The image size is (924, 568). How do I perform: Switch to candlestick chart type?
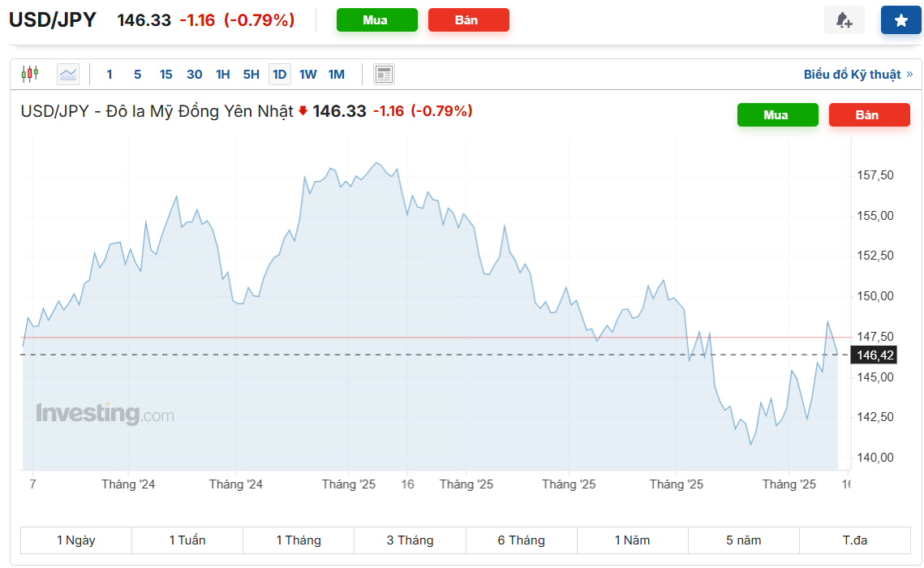30,75
